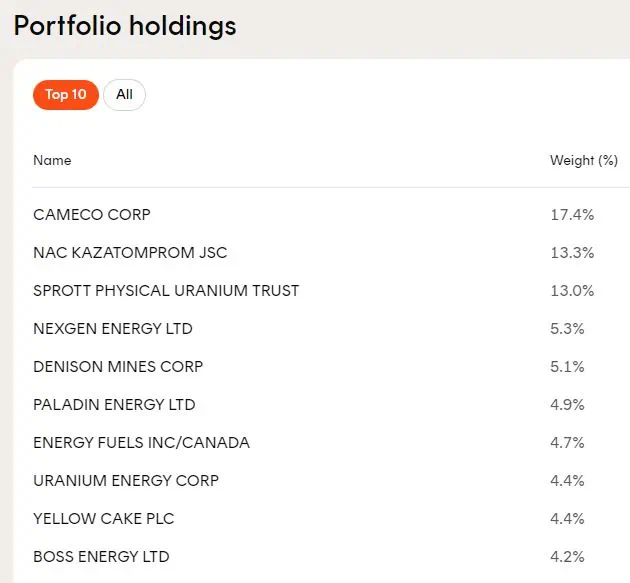Click the 17.4% weight value
Viewport: 630px width, 583px height.
pos(573,215)
